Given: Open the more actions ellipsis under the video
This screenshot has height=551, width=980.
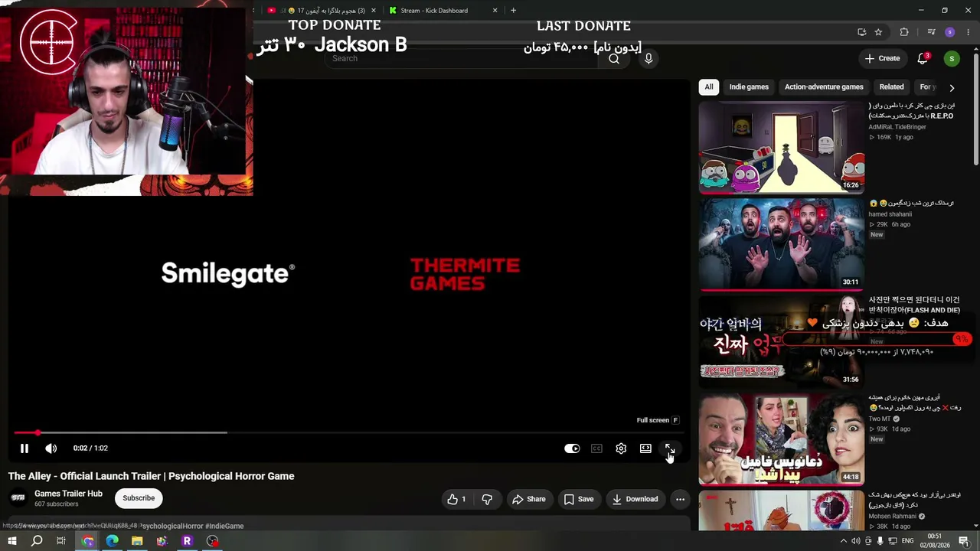Looking at the screenshot, I should 680,499.
